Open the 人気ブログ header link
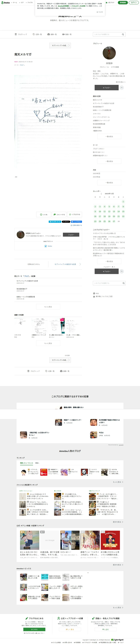140x644 pixels. click(110, 3)
